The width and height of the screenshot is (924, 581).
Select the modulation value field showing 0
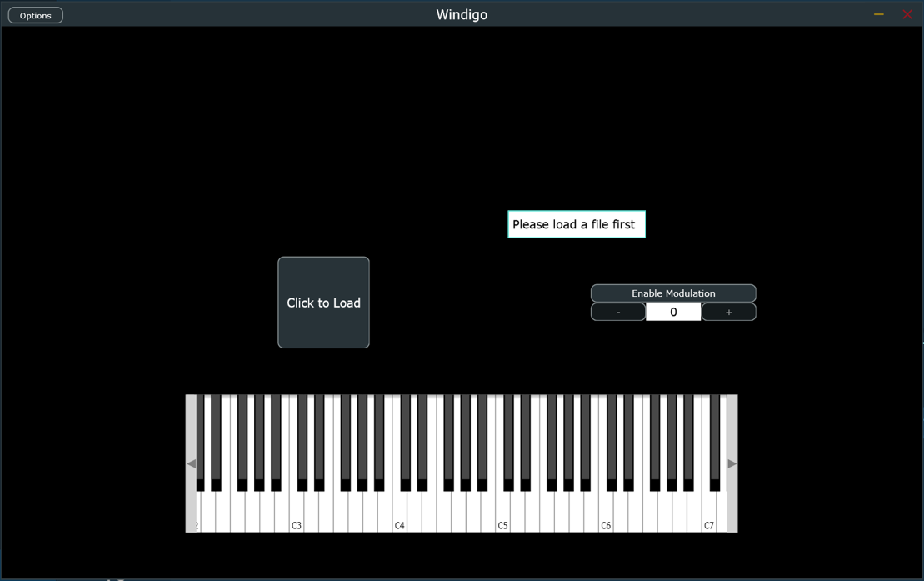pyautogui.click(x=673, y=311)
